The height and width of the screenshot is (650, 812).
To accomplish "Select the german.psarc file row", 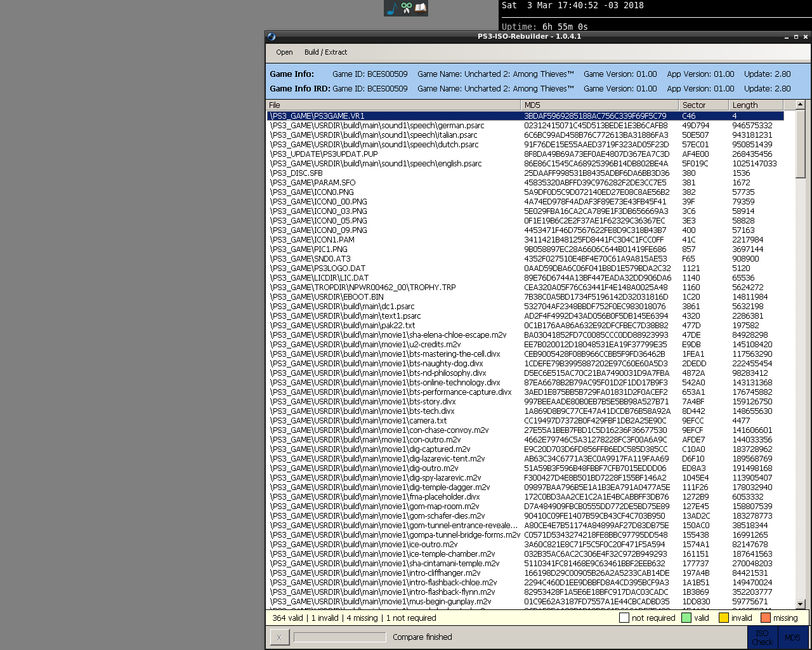I will [x=525, y=125].
